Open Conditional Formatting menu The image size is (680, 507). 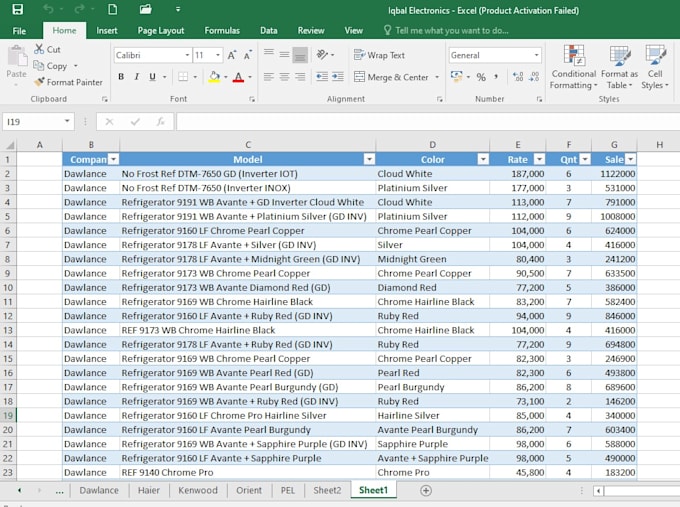pyautogui.click(x=574, y=67)
